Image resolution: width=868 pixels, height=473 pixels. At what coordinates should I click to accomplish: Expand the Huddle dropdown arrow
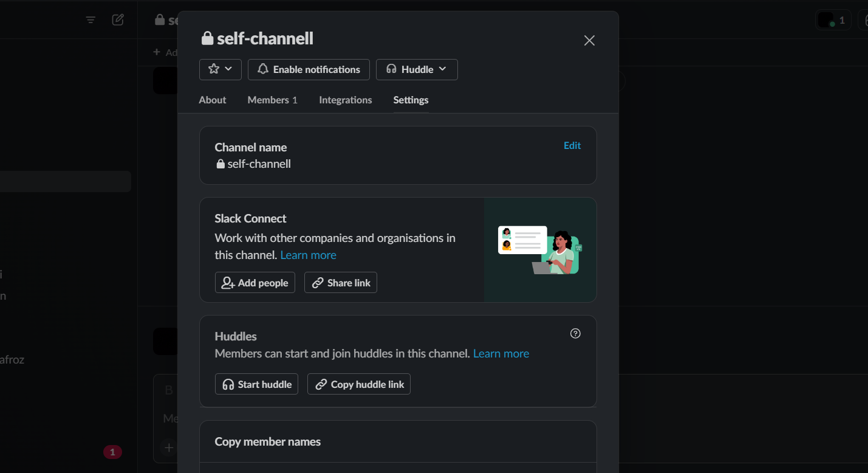pos(443,69)
